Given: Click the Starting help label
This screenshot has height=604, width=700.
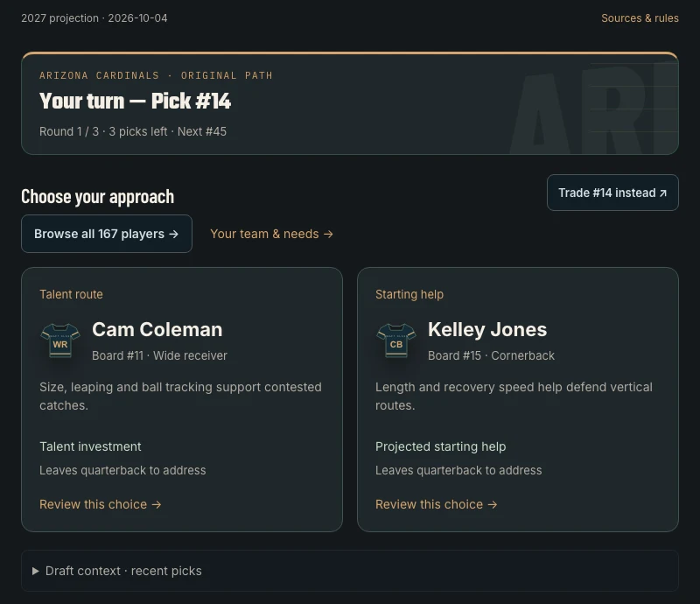Looking at the screenshot, I should [x=409, y=294].
